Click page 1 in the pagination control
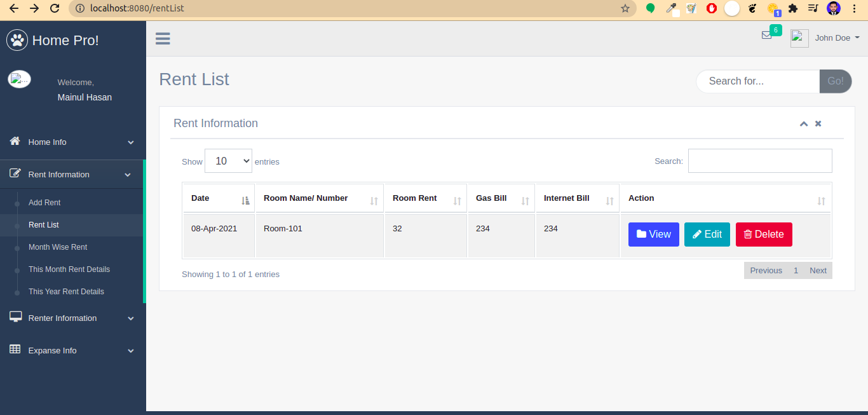Image resolution: width=868 pixels, height=415 pixels. pos(796,270)
